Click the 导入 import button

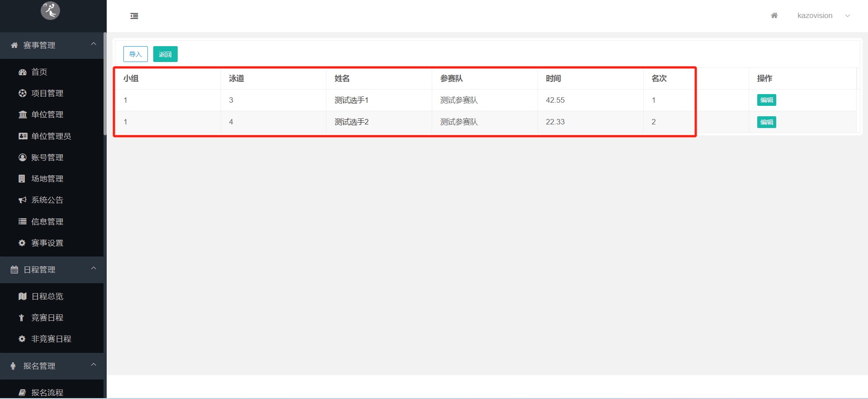136,54
